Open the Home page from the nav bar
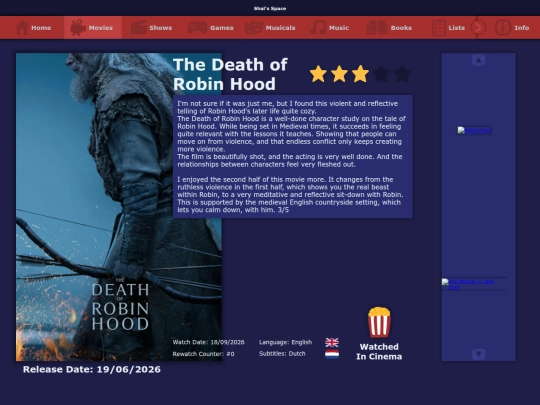540x405 pixels. pyautogui.click(x=33, y=28)
